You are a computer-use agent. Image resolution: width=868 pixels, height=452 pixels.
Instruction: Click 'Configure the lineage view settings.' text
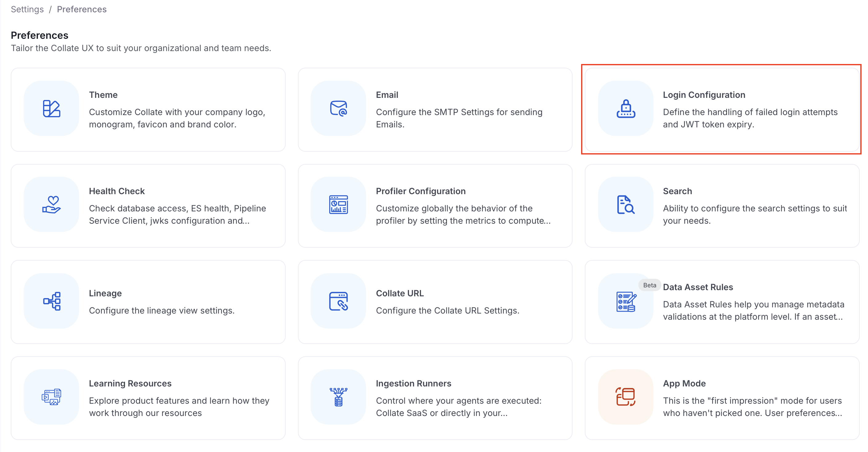pyautogui.click(x=161, y=310)
